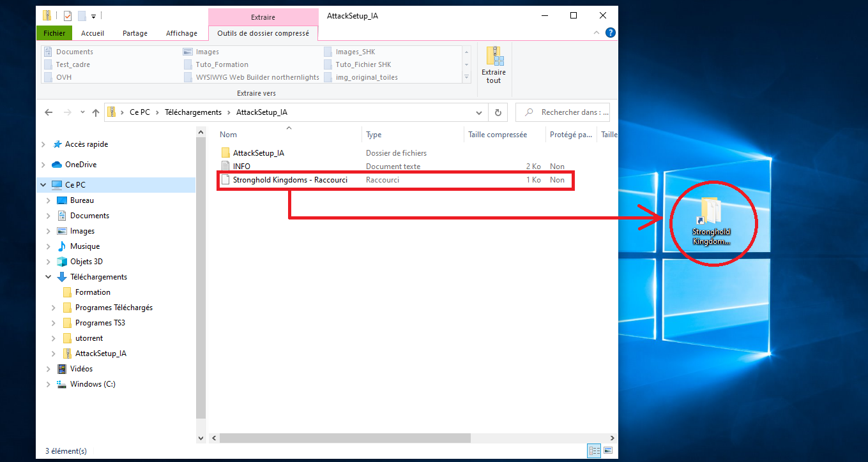This screenshot has width=868, height=462.
Task: Expand the Windows (C:) drive node
Action: [49, 384]
